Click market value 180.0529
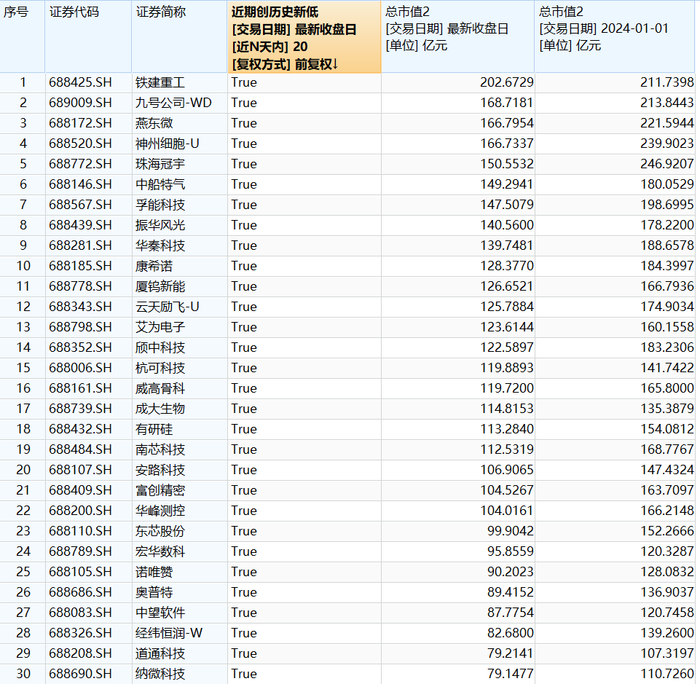 tap(667, 184)
